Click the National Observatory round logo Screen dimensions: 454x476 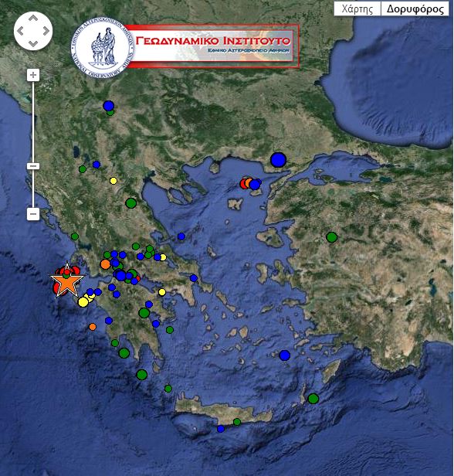coord(103,47)
